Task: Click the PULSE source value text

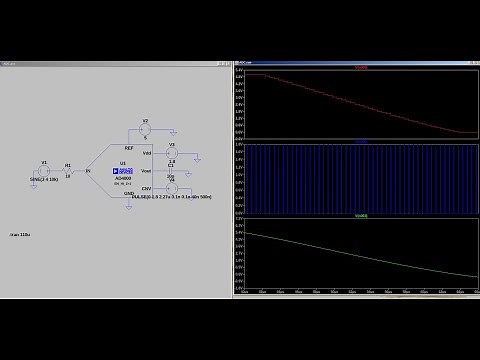Action: [x=172, y=197]
